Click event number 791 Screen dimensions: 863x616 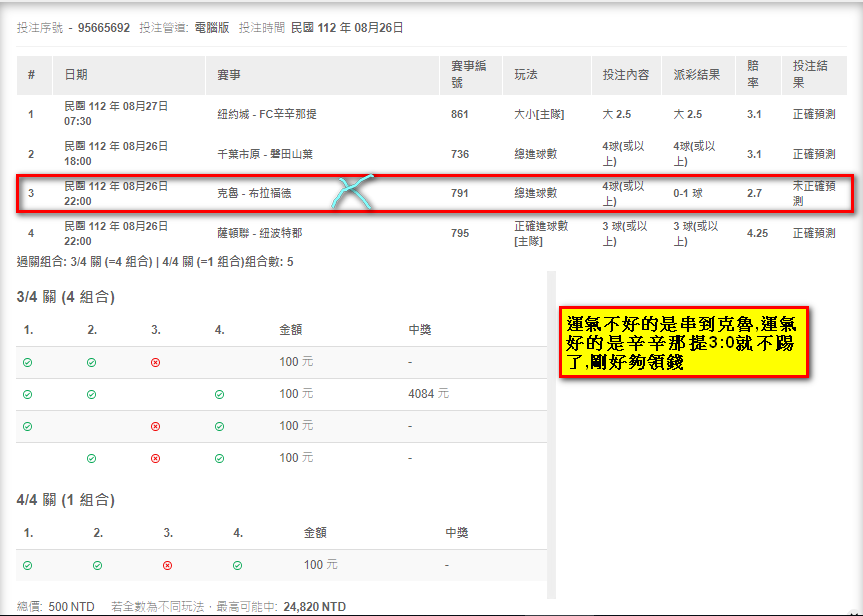click(x=460, y=194)
